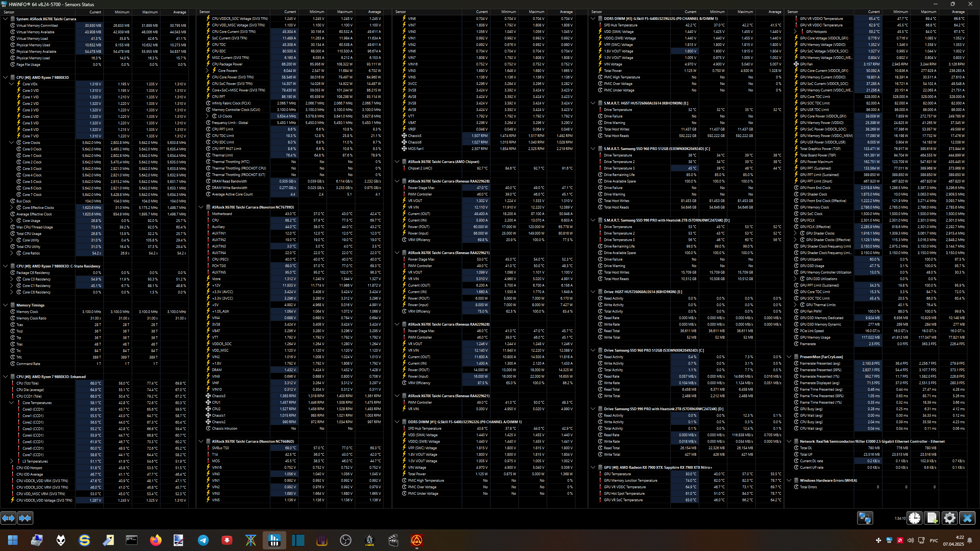The width and height of the screenshot is (980, 551).
Task: Click the blue X close sensors icon
Action: click(967, 518)
